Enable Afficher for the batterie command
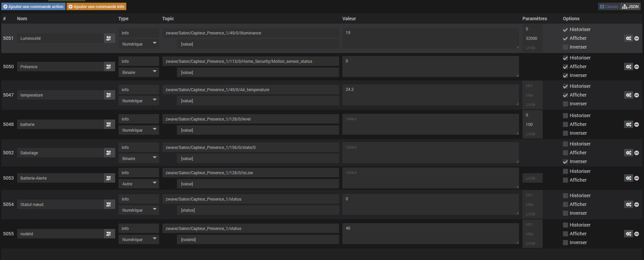The width and height of the screenshot is (644, 260). click(565, 125)
